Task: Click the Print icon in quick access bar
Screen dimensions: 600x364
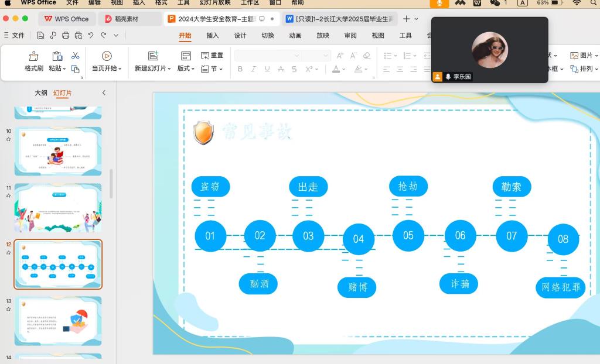Action: 66,35
